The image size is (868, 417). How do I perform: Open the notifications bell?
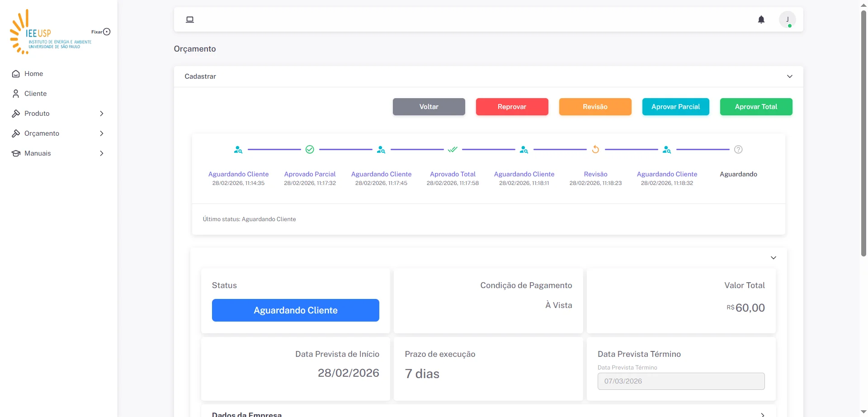click(761, 19)
